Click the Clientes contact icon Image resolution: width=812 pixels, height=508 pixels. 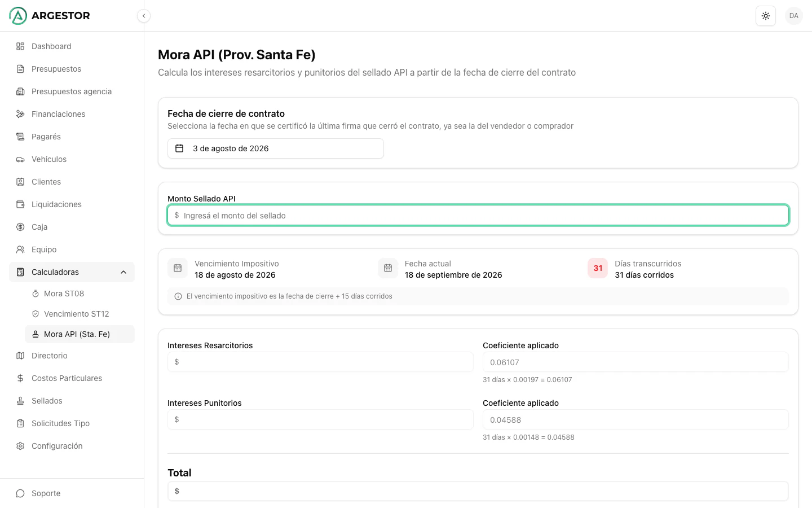pos(20,182)
